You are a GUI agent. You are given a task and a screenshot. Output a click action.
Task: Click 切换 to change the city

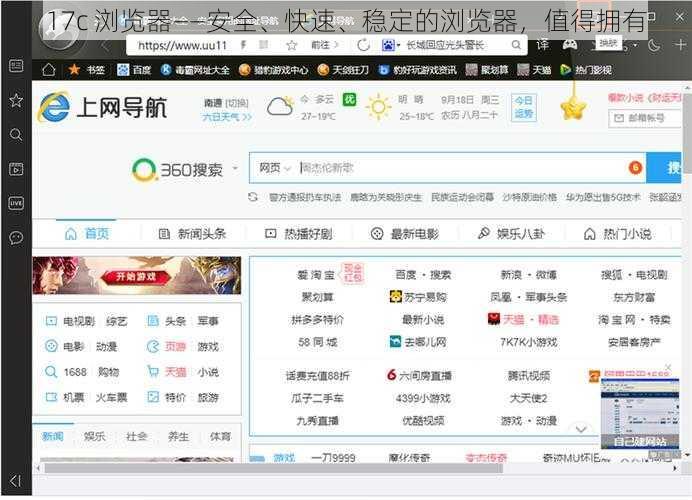[237, 103]
